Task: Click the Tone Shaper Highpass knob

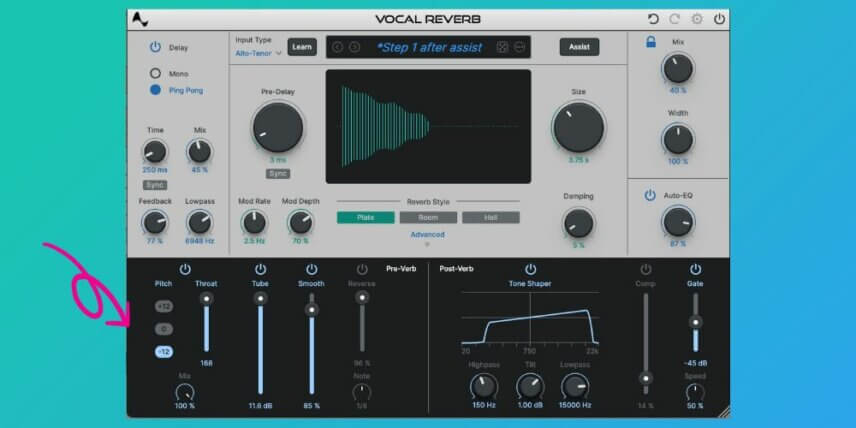Action: 484,387
